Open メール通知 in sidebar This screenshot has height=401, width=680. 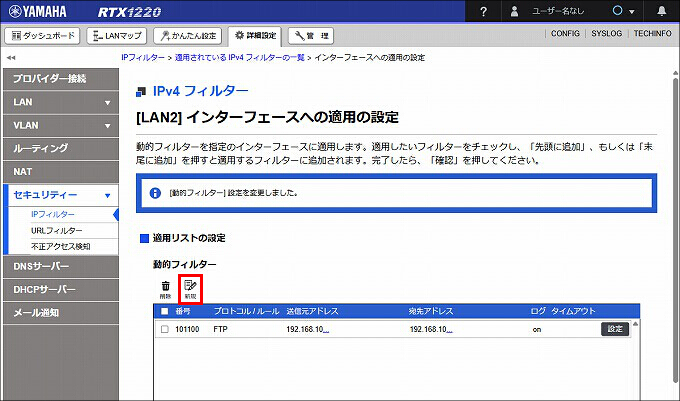[61, 313]
